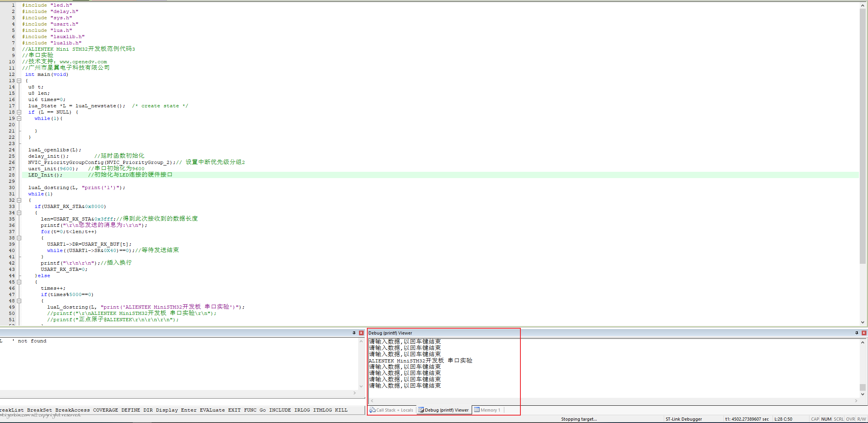Click the INCLUDE command hint
The image size is (868, 423).
pyautogui.click(x=280, y=410)
